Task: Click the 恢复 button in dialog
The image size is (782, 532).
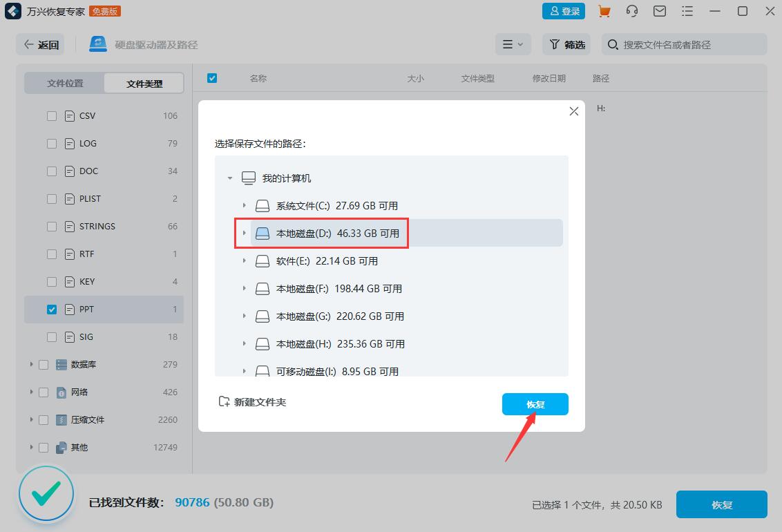Action: [x=535, y=404]
